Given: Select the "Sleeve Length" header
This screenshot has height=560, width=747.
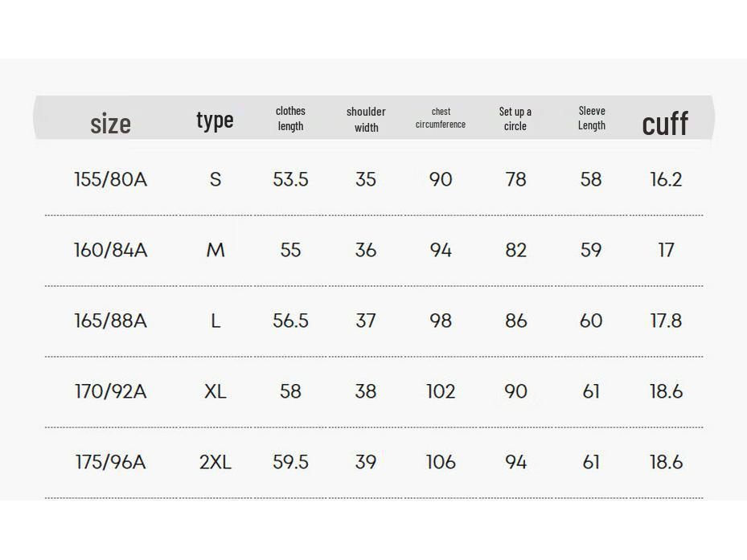Looking at the screenshot, I should click(x=592, y=118).
